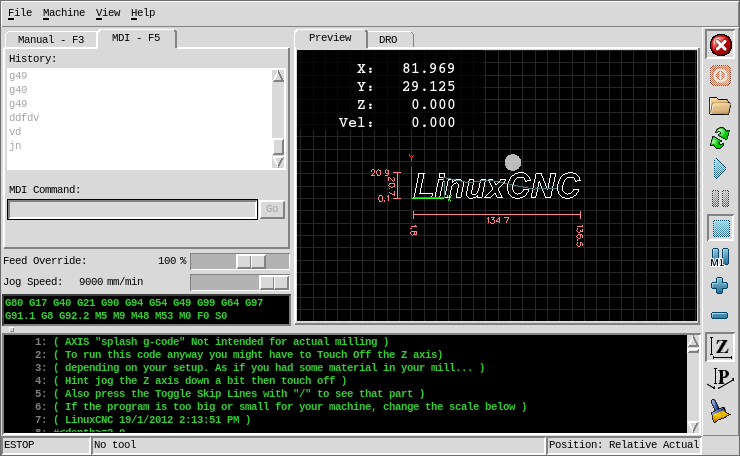The width and height of the screenshot is (740, 456).
Task: Open the Help menu
Action: tap(143, 13)
